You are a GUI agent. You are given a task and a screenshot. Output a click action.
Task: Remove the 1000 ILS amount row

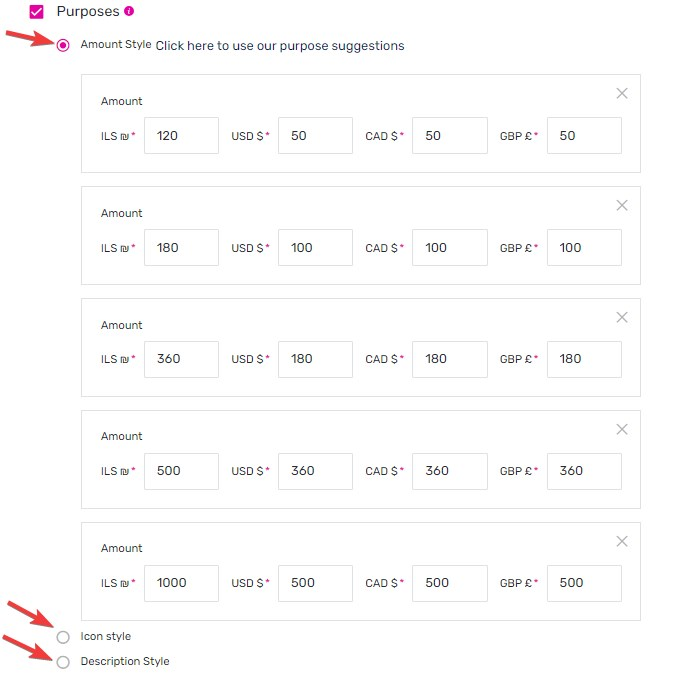(x=621, y=541)
